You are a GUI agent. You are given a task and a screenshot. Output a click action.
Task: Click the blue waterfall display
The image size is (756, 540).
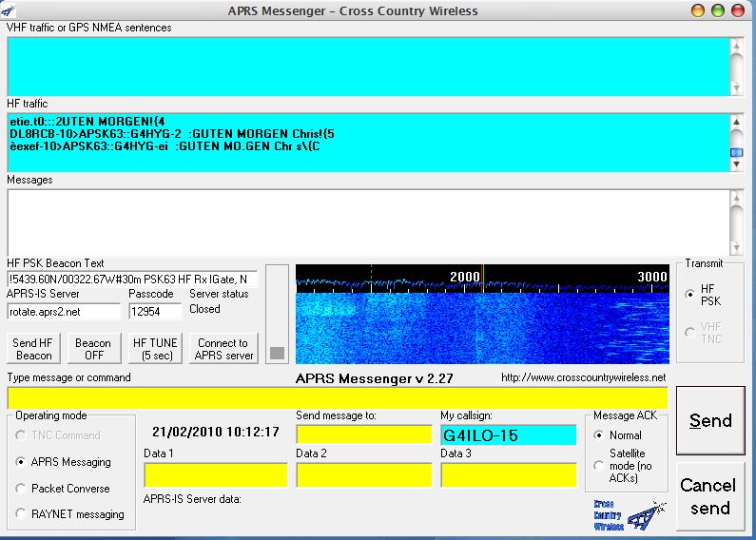tap(482, 328)
